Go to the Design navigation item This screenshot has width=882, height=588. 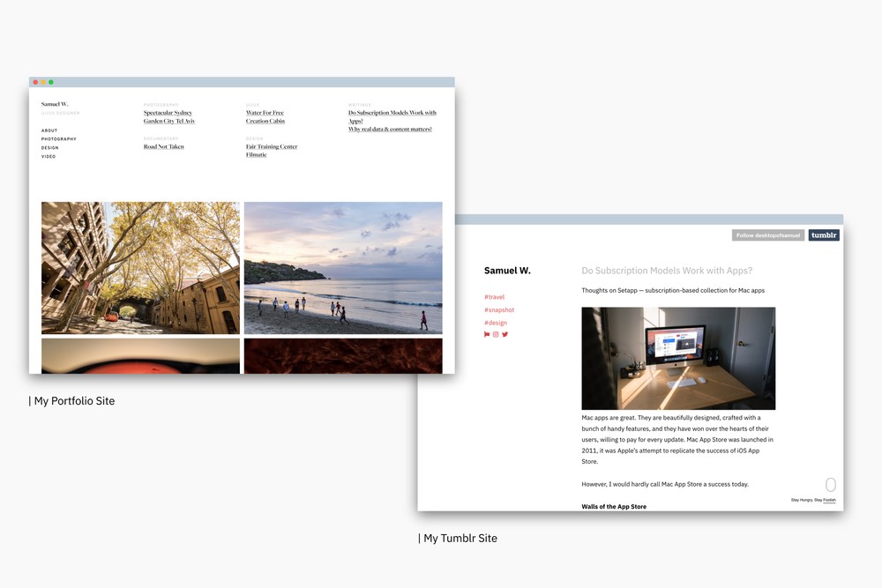click(50, 148)
